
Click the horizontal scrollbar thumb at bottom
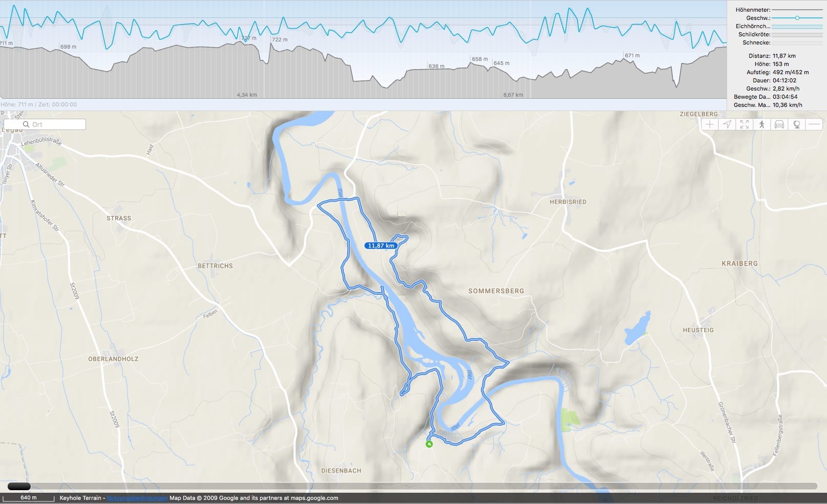click(x=19, y=486)
